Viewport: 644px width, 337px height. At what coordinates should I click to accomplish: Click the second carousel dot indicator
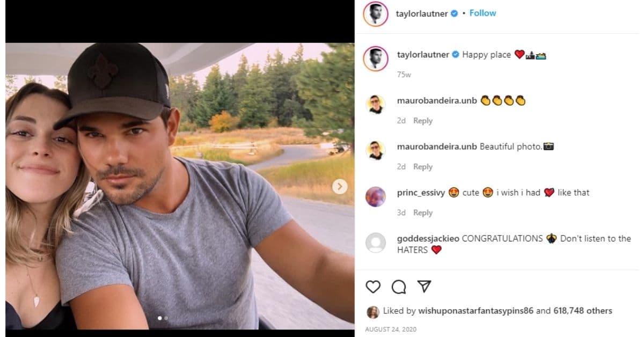click(x=167, y=318)
